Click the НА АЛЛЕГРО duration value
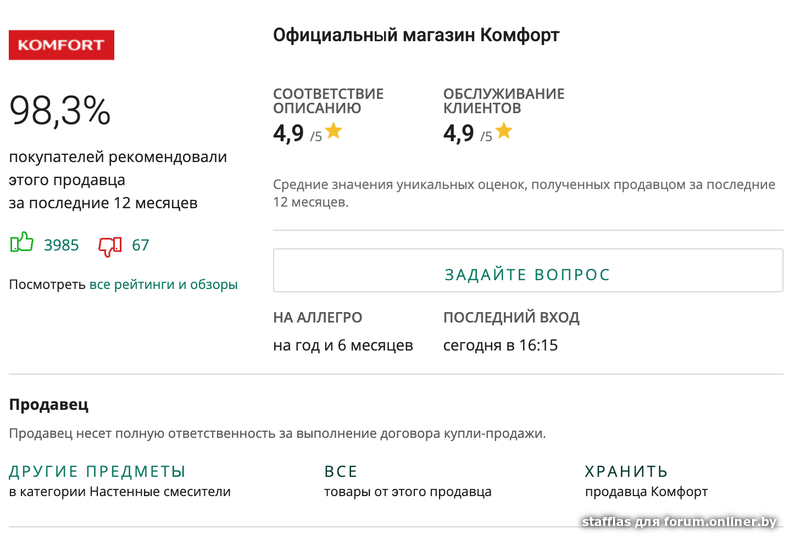The width and height of the screenshot is (800, 545). point(343,345)
